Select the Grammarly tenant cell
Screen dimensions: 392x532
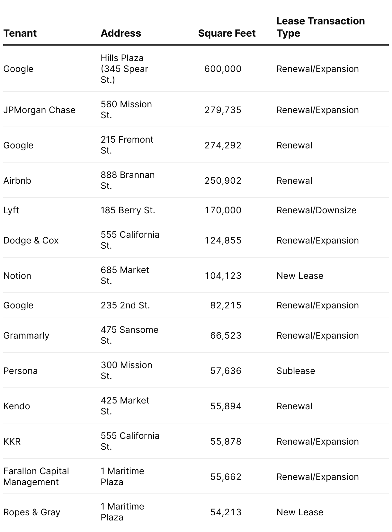26,335
